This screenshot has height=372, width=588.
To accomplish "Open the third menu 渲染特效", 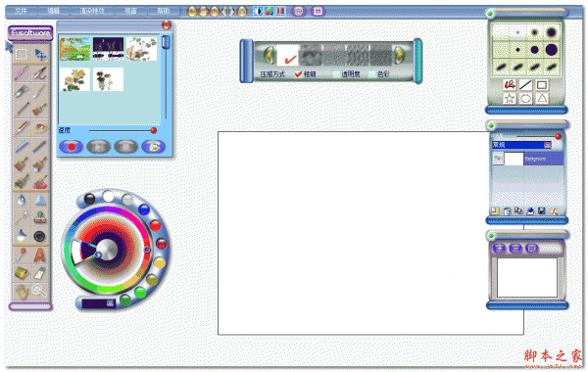I will point(92,11).
